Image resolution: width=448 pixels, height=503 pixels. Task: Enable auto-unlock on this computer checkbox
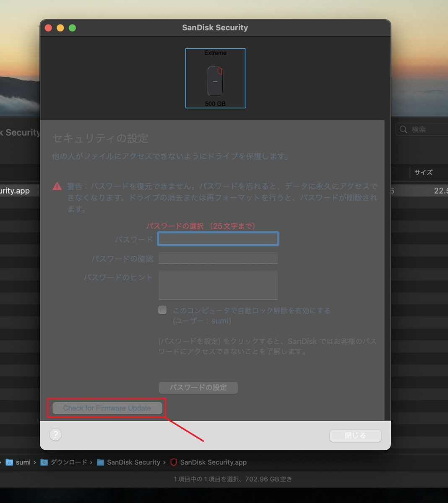(162, 310)
